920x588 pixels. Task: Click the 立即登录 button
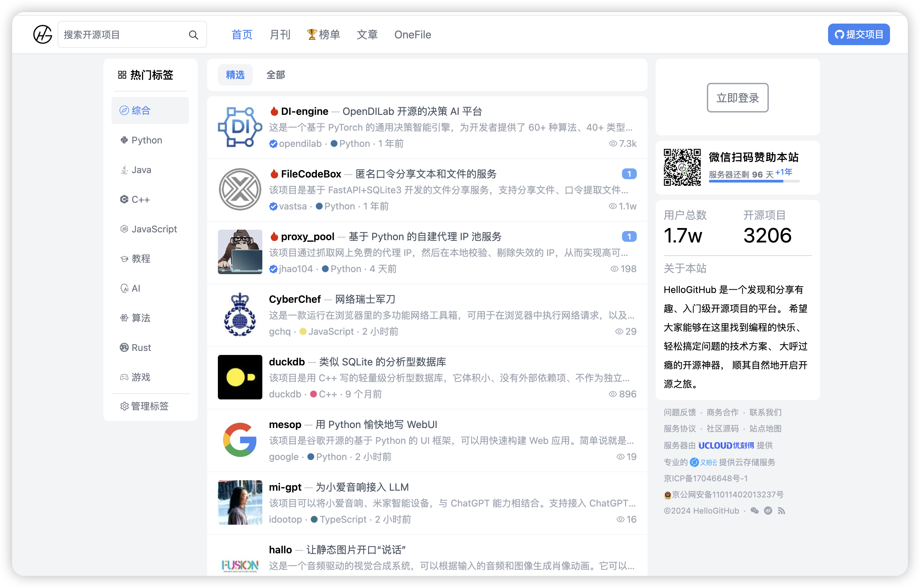tap(737, 98)
